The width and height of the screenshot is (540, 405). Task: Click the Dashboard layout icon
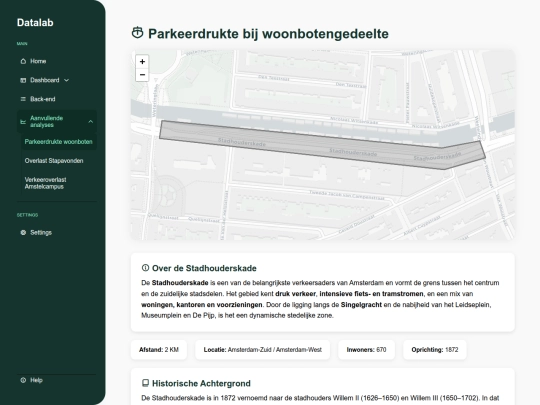click(23, 80)
